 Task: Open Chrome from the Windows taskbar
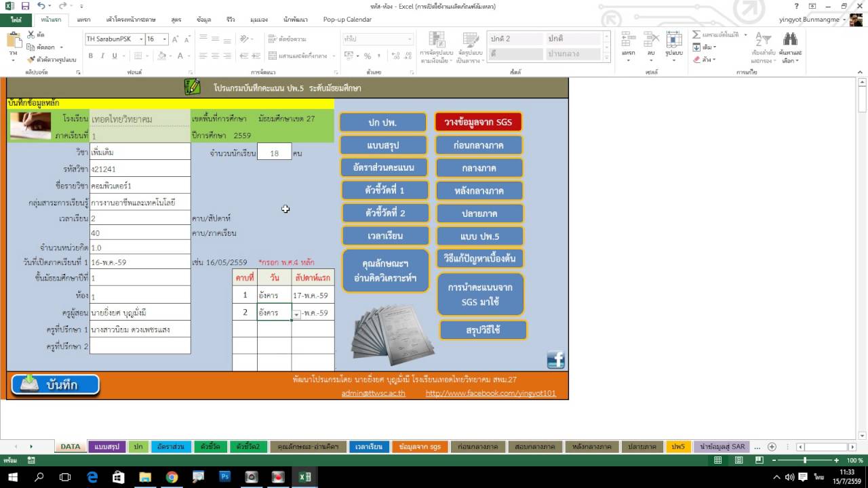tap(172, 477)
